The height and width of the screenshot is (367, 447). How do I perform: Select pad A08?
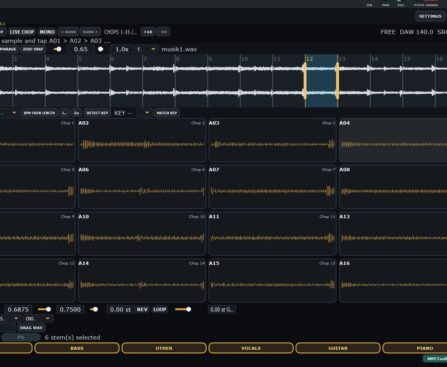(x=393, y=187)
